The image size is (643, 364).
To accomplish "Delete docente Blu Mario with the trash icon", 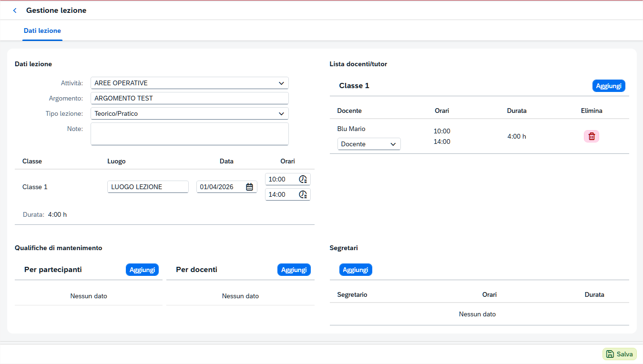I will point(592,136).
